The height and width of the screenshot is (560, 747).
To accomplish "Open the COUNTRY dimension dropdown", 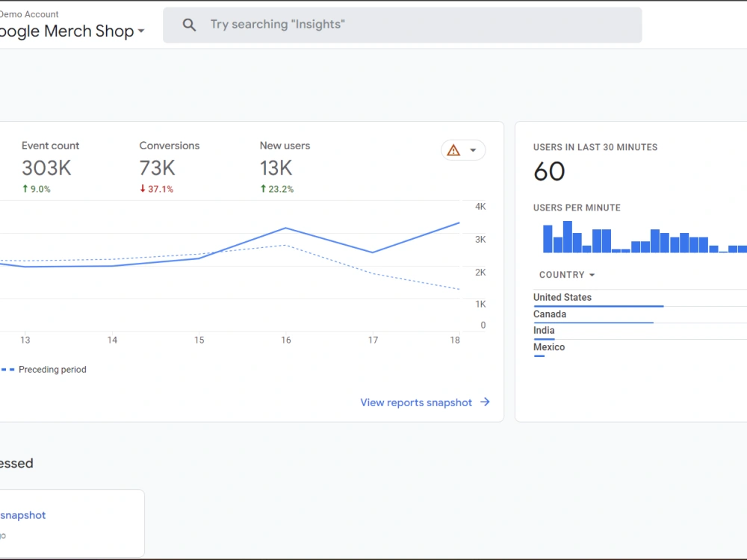I will (x=567, y=275).
